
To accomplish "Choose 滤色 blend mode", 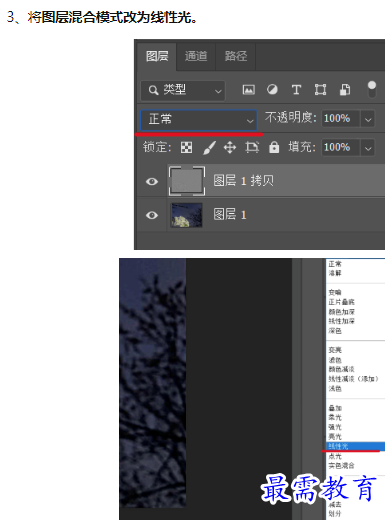I will click(x=335, y=360).
